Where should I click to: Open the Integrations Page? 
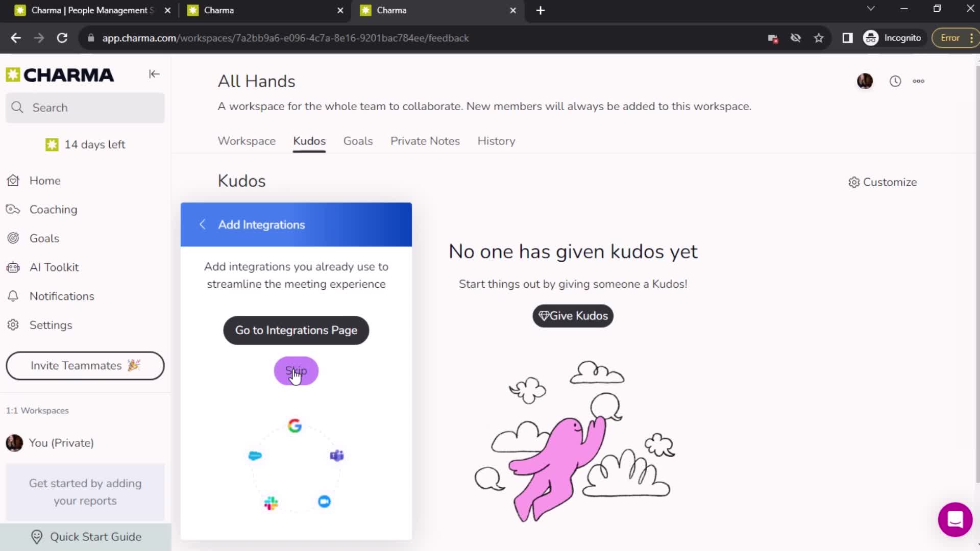pos(296,330)
